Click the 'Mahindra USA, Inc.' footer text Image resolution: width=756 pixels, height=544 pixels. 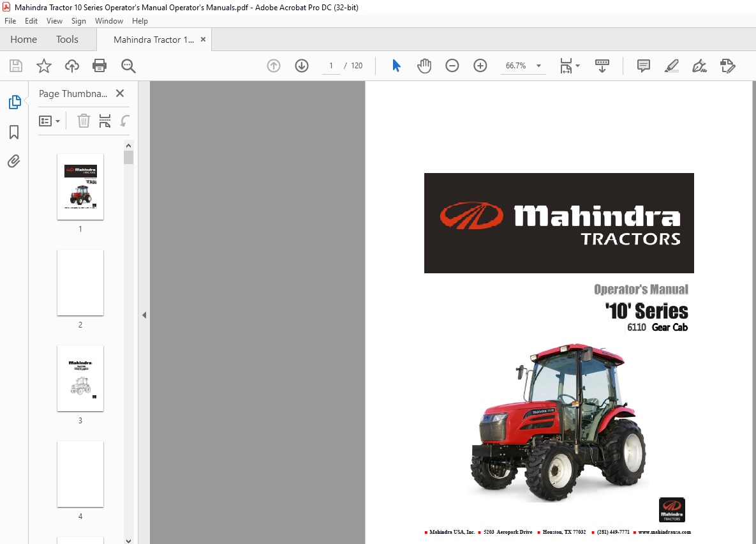pos(452,532)
